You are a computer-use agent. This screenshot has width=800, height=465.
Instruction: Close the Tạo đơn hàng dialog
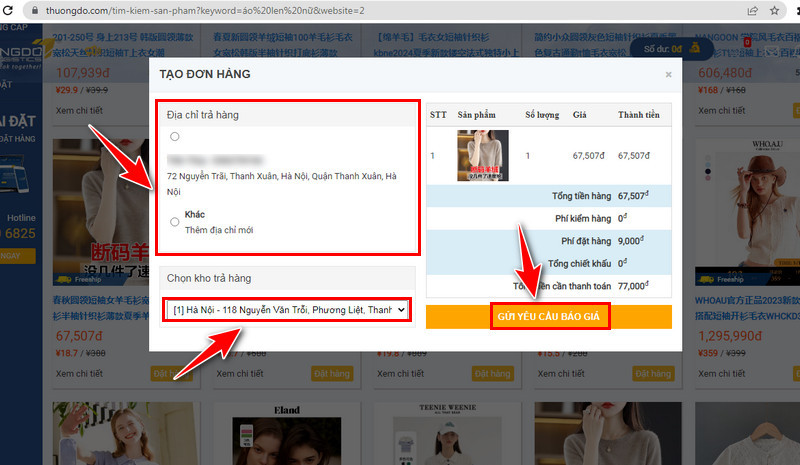[668, 75]
